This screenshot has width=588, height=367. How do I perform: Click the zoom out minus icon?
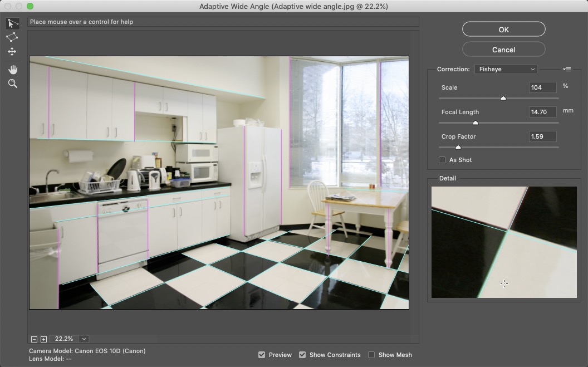[x=35, y=339]
